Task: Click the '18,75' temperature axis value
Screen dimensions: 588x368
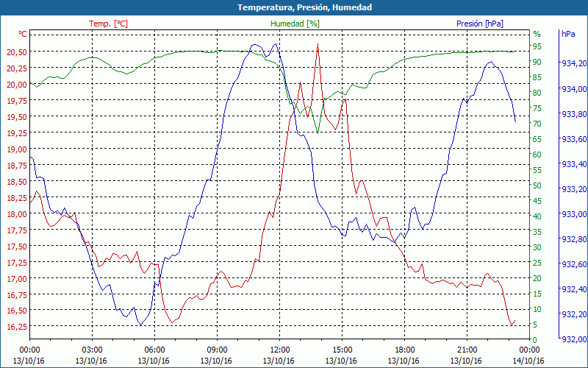Action: coord(17,166)
